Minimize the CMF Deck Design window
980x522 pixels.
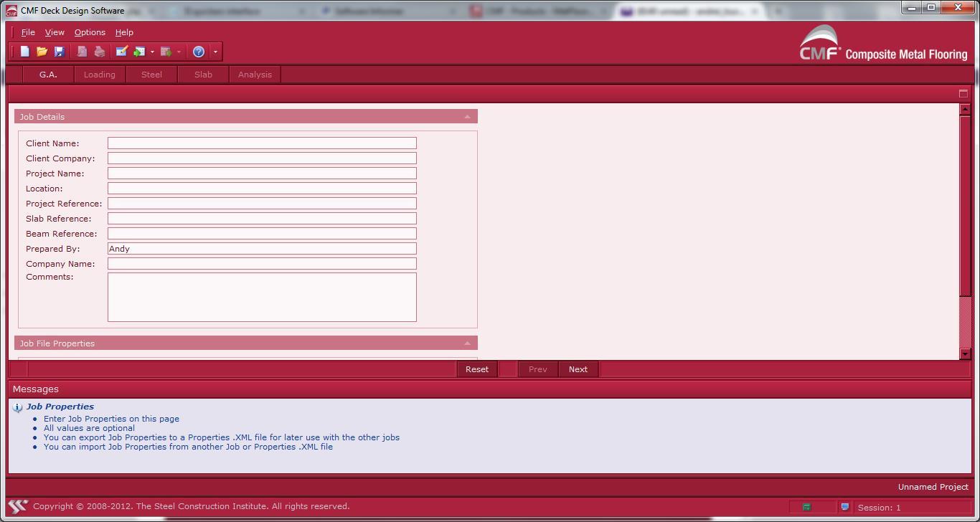(x=913, y=8)
